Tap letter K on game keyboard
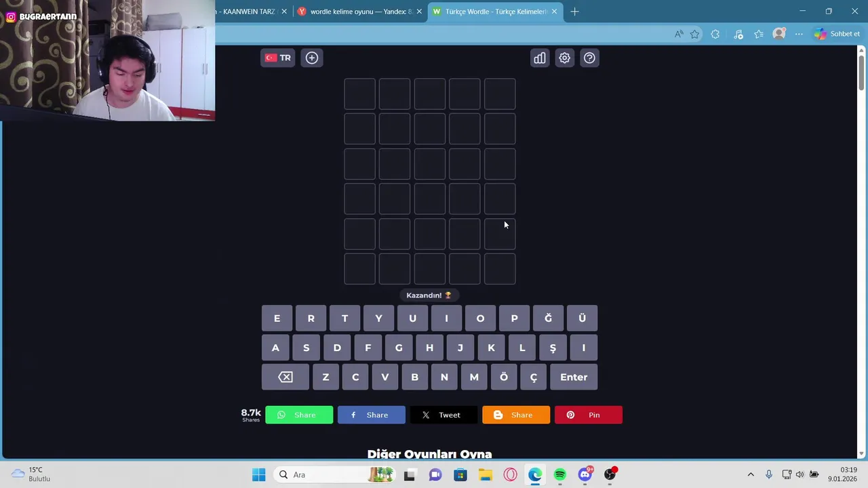This screenshot has height=488, width=868. (x=491, y=348)
